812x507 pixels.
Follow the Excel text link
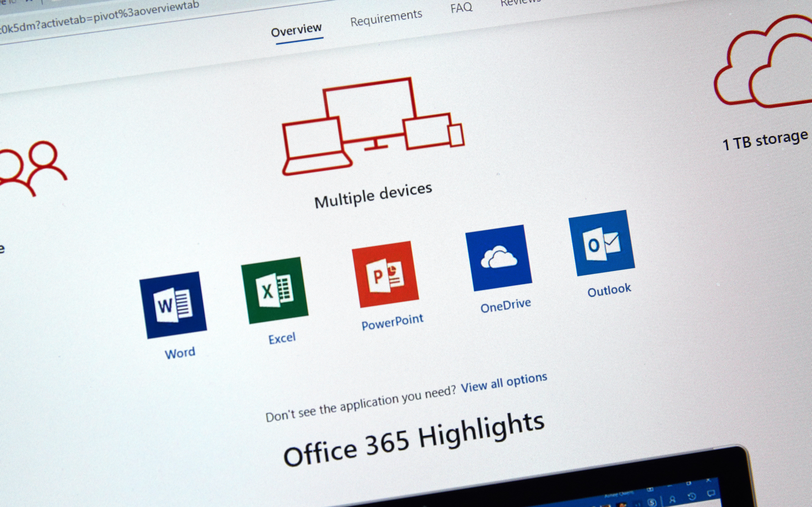point(282,338)
